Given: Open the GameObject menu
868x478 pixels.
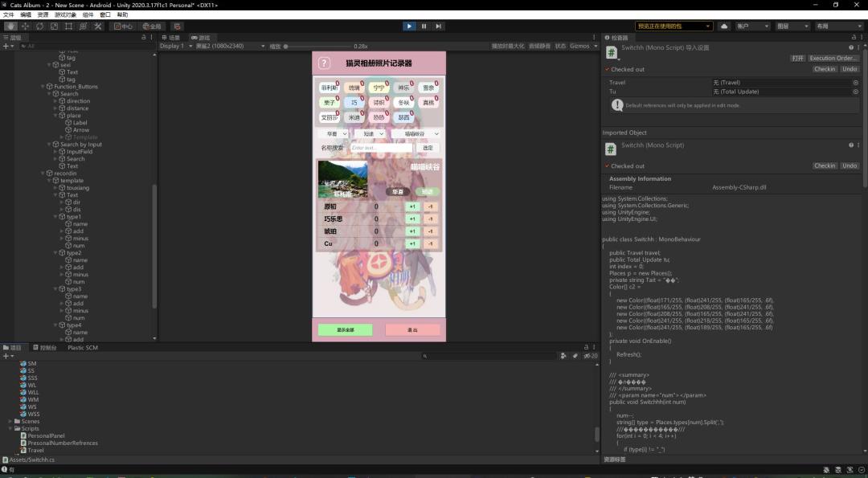Looking at the screenshot, I should tap(65, 15).
